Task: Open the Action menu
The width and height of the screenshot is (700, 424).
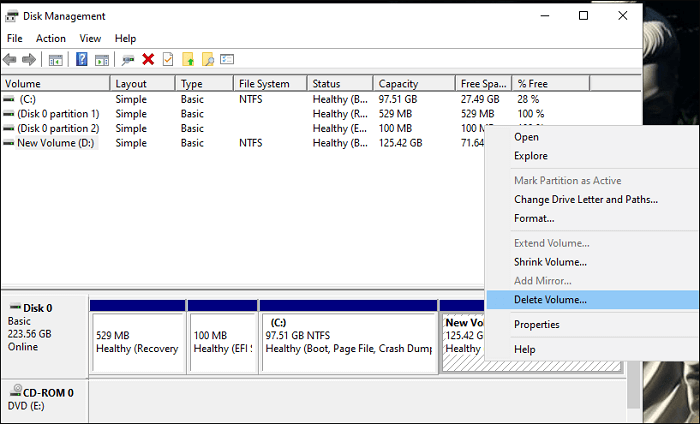Action: pyautogui.click(x=51, y=38)
